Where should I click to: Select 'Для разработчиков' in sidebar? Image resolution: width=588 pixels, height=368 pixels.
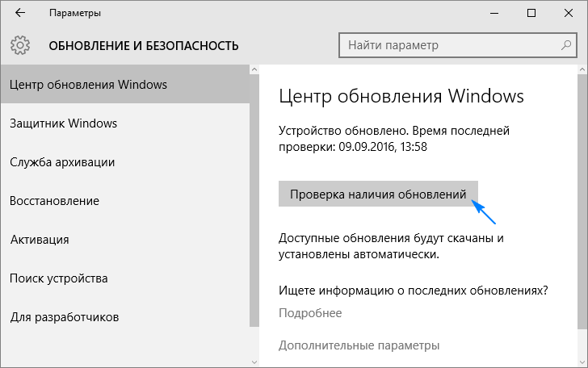point(65,317)
